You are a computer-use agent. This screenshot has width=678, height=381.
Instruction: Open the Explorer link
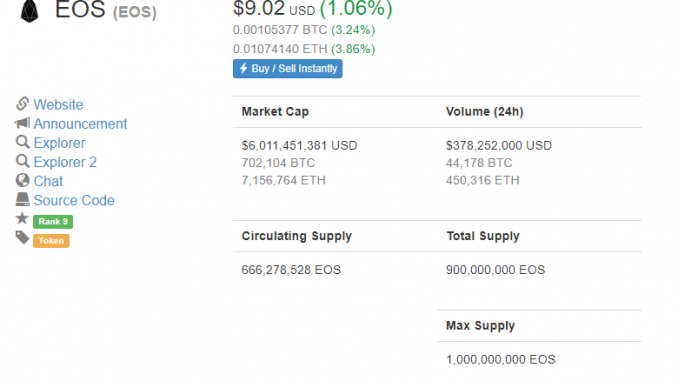60,143
